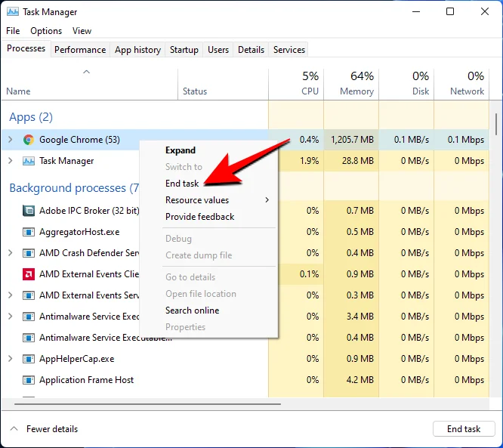503x448 pixels.
Task: Choose Expand in the context menu
Action: tap(181, 150)
